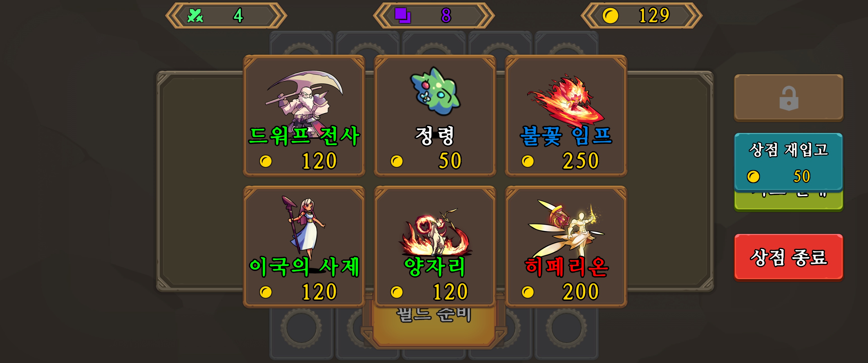This screenshot has width=868, height=363.
Task: Select the 히페리온 Hyperion card
Action: point(566,247)
